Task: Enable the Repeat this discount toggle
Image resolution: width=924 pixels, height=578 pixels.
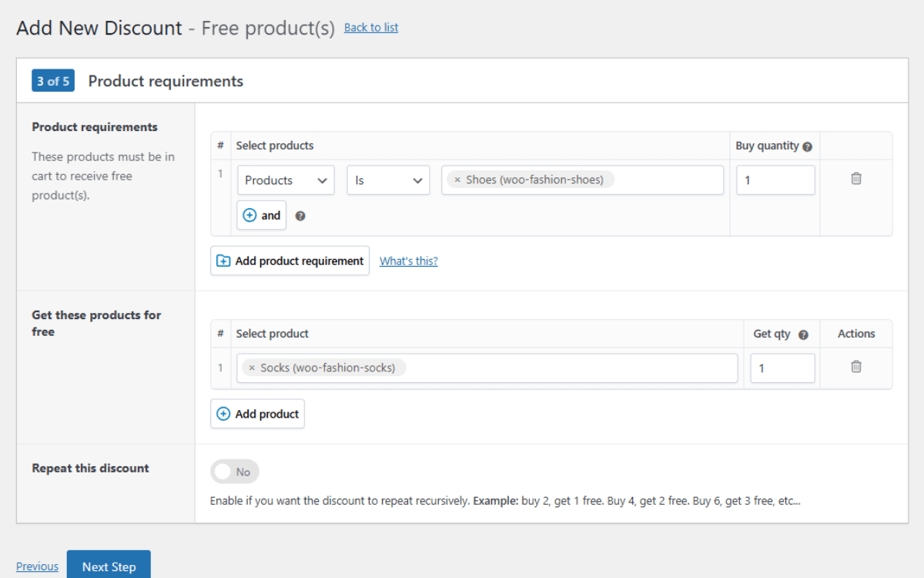Action: (234, 472)
